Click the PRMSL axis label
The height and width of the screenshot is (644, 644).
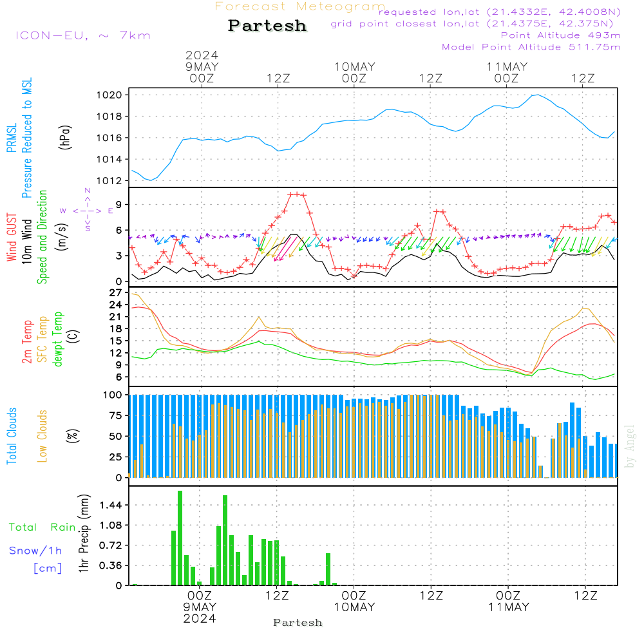(11, 138)
